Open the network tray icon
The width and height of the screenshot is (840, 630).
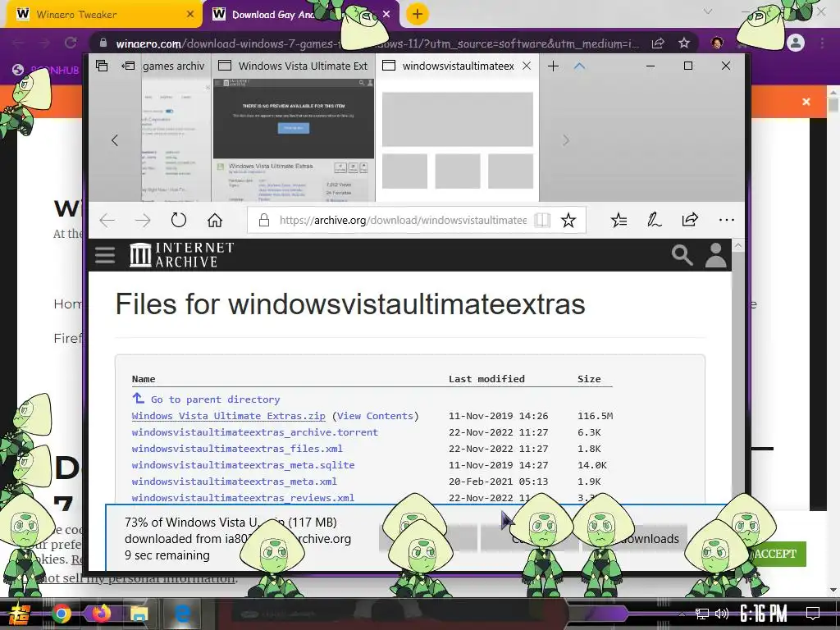[701, 614]
